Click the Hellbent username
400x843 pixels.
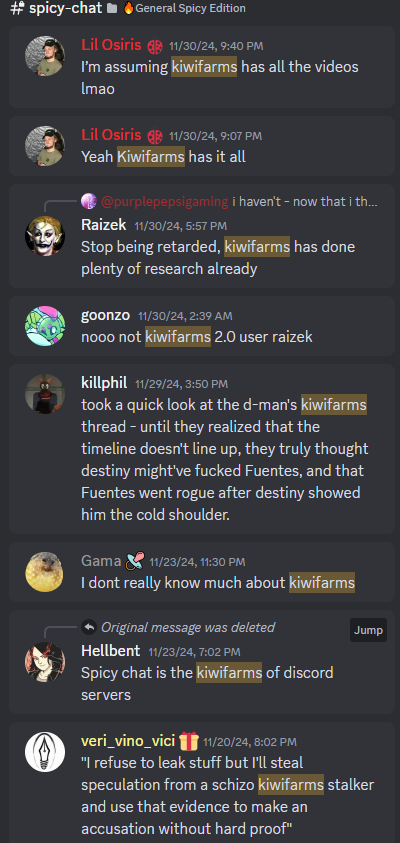click(110, 651)
